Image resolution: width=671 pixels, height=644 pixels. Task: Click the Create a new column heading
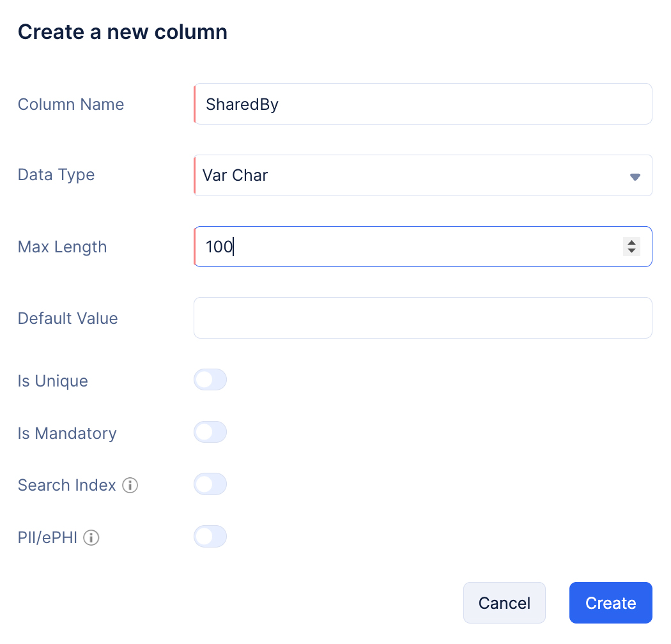[x=123, y=32]
